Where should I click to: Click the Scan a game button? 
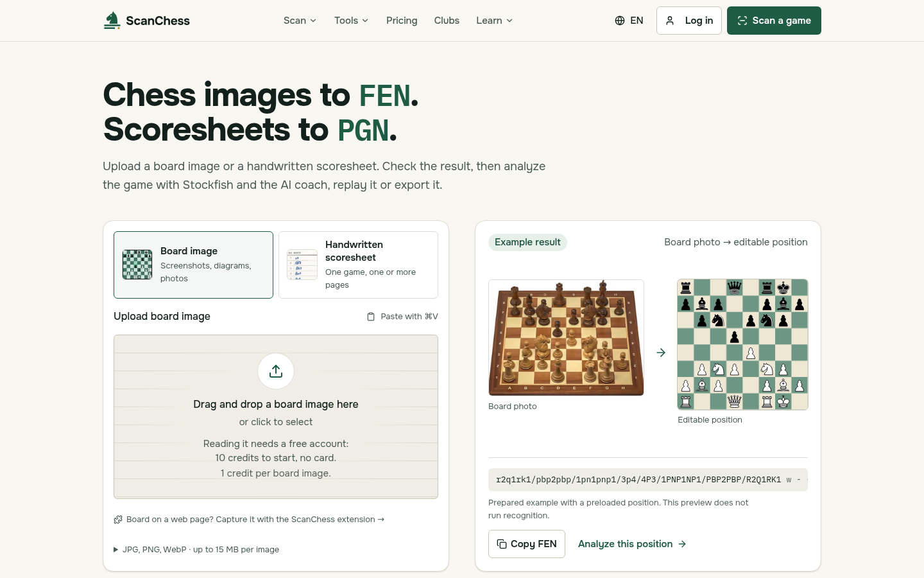point(774,21)
